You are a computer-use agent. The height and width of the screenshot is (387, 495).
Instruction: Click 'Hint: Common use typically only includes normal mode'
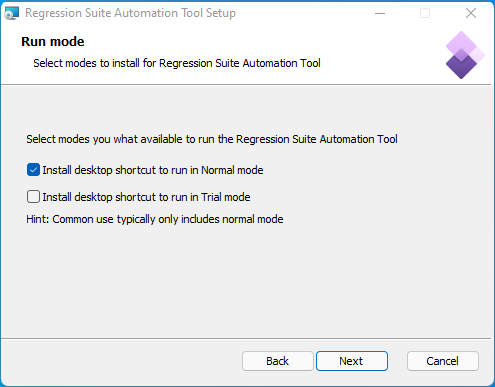[x=155, y=219]
